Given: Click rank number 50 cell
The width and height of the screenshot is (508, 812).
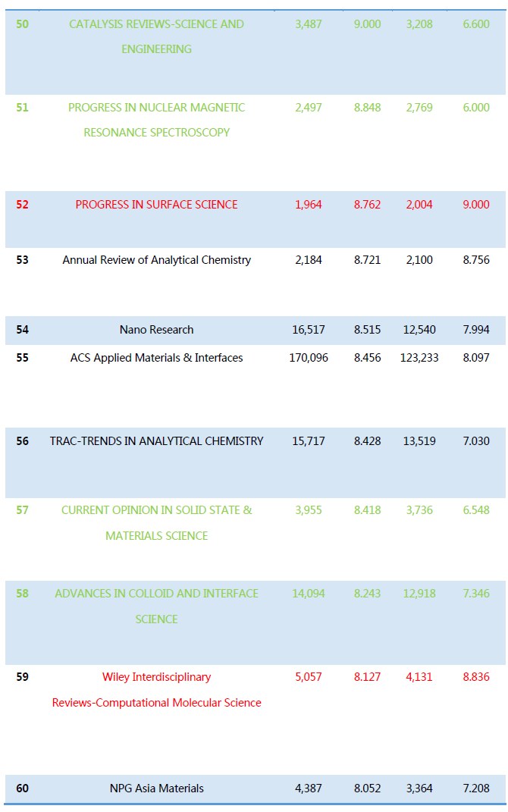Looking at the screenshot, I should tap(22, 24).
